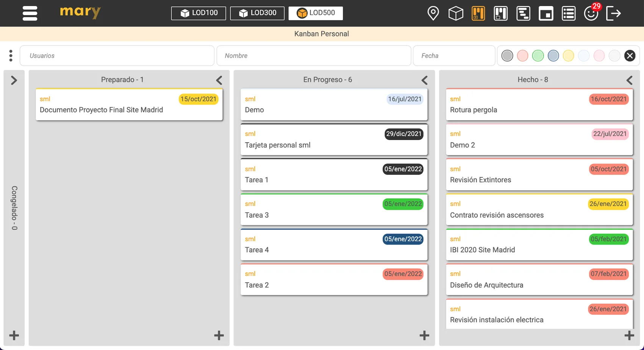Select the highlighted orange kanban board icon
The image size is (644, 350).
[478, 13]
